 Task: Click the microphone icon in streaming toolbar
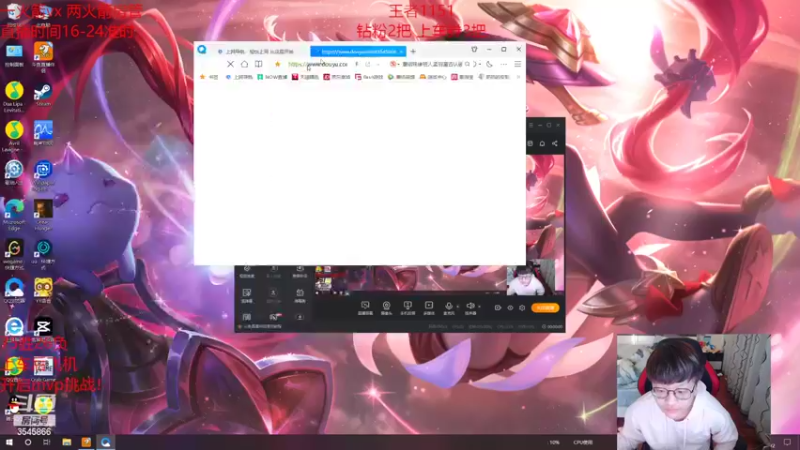[x=448, y=307]
